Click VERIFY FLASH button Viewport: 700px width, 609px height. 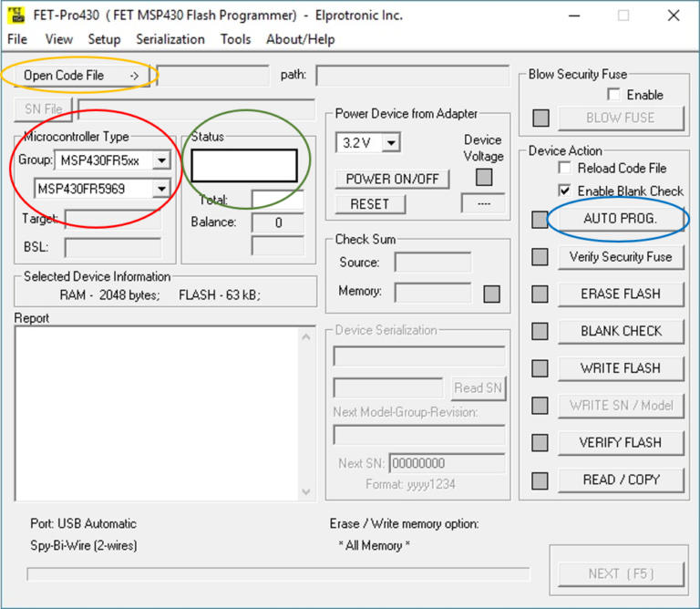621,443
